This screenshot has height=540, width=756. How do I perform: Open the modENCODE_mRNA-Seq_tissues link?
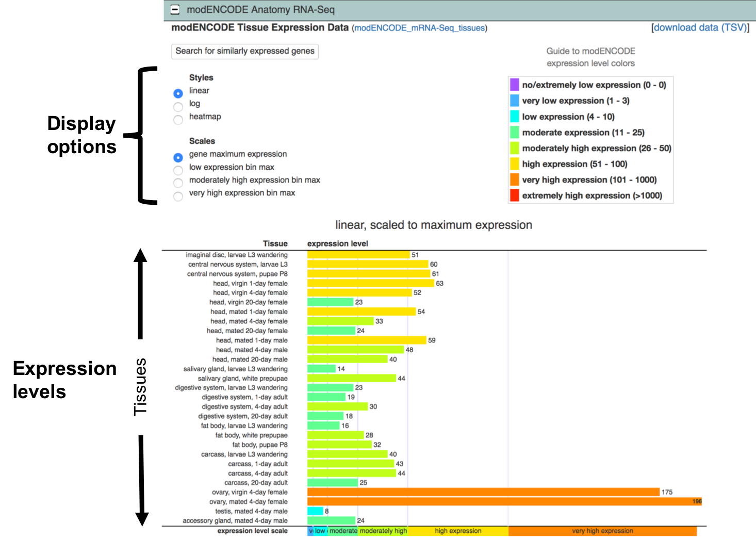click(420, 28)
